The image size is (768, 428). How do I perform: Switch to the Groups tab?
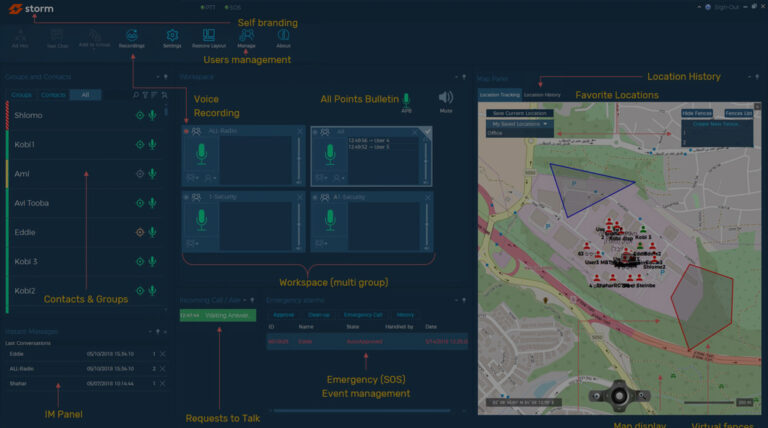click(22, 95)
